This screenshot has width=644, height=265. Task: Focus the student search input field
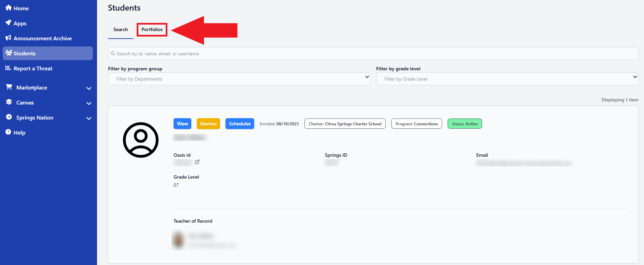(373, 54)
